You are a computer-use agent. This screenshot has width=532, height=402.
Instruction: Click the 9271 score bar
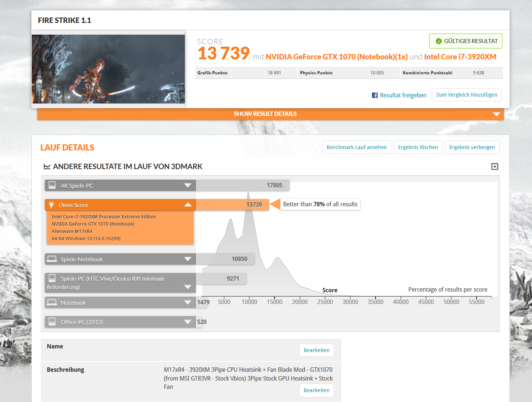(x=221, y=278)
